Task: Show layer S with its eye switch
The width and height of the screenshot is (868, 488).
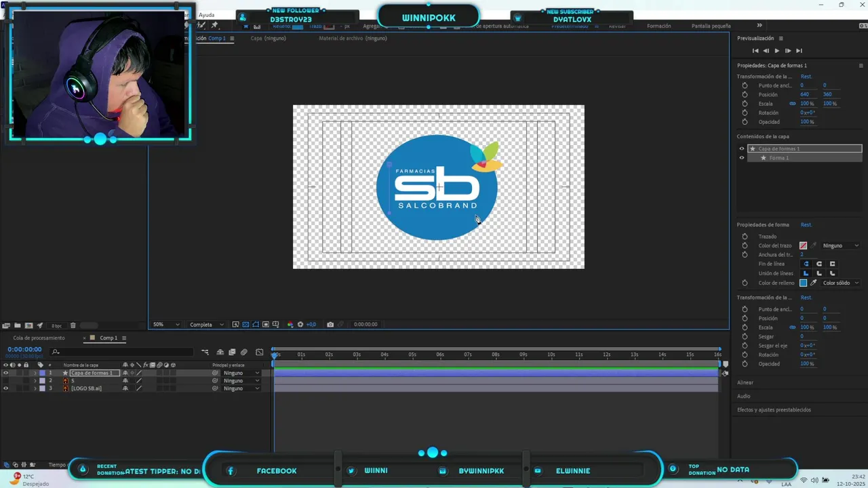Action: point(6,381)
